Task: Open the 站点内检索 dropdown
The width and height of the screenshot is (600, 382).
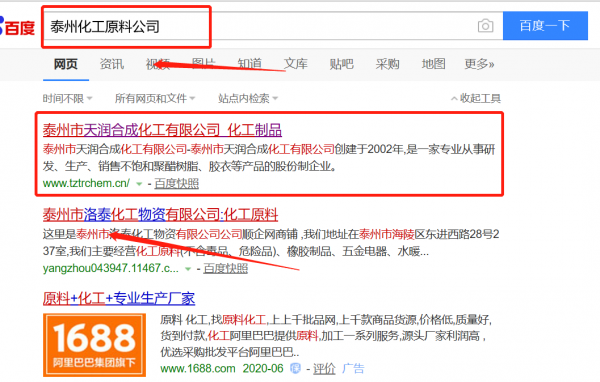Action: 248,99
